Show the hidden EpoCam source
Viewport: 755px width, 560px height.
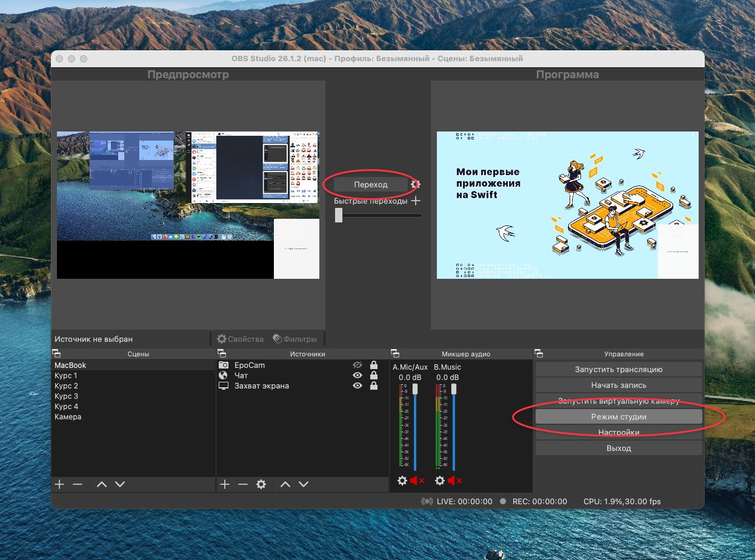coord(358,365)
